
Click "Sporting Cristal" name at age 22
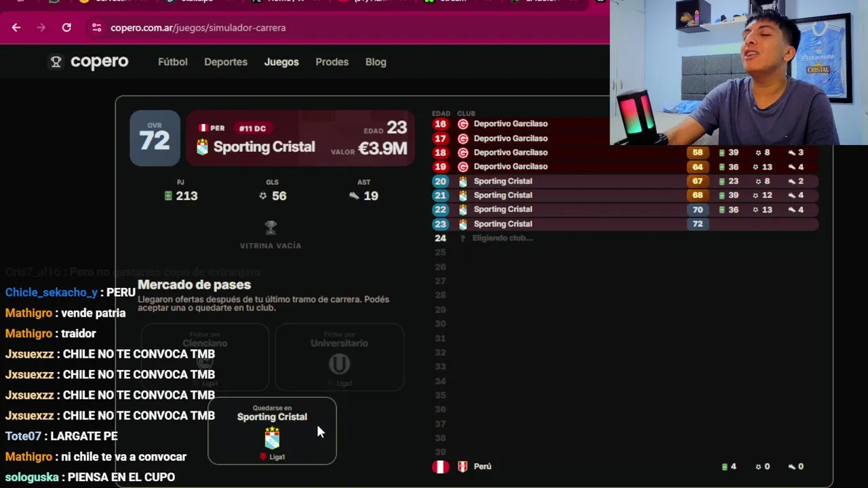click(x=502, y=210)
